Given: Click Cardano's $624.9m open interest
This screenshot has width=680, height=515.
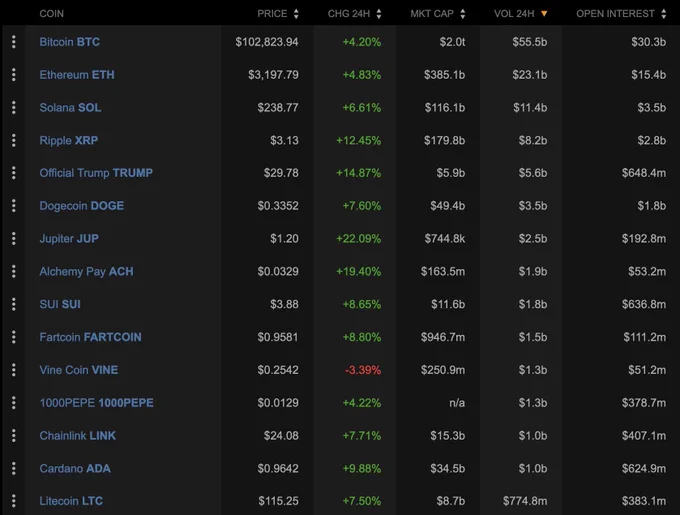Looking at the screenshot, I should tap(644, 469).
